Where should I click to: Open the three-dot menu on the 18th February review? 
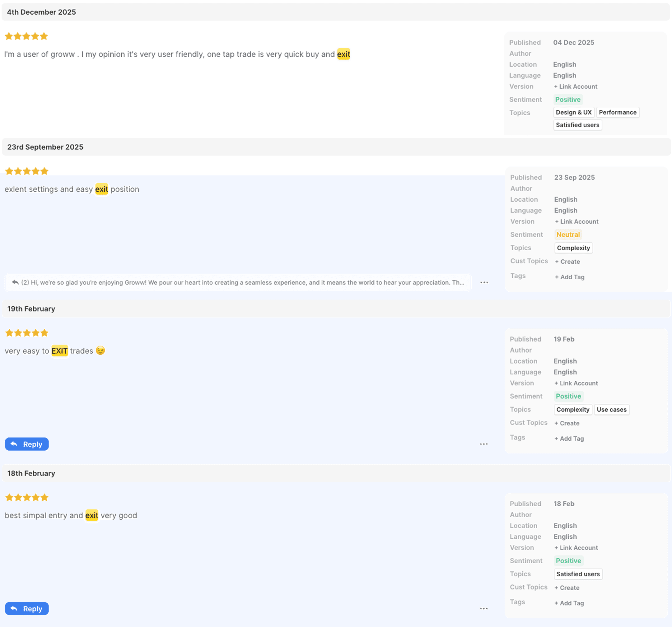(x=483, y=608)
